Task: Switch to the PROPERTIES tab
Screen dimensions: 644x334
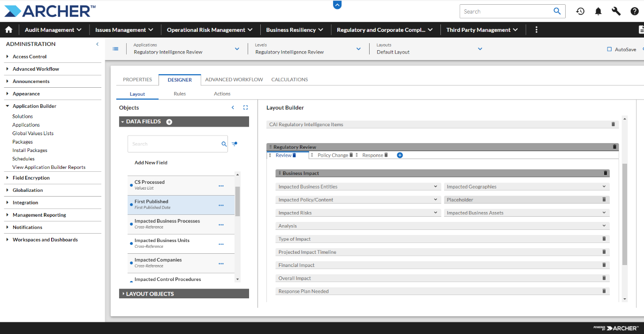Action: coord(137,79)
